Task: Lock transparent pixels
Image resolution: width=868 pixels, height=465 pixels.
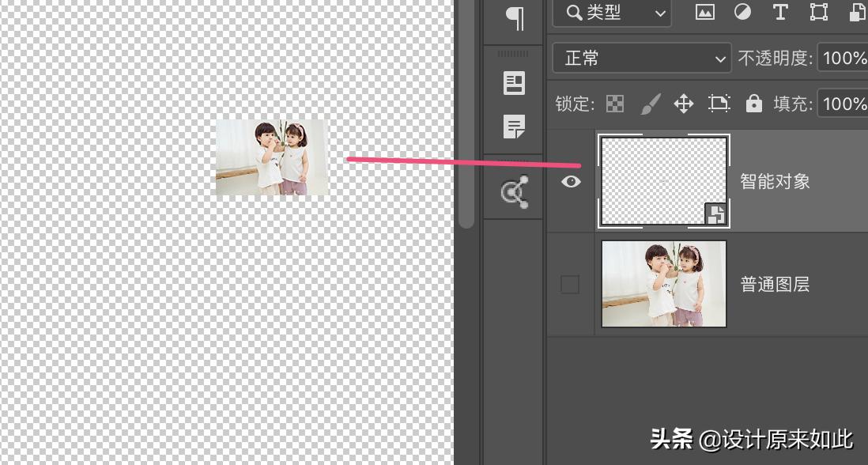Action: [615, 104]
